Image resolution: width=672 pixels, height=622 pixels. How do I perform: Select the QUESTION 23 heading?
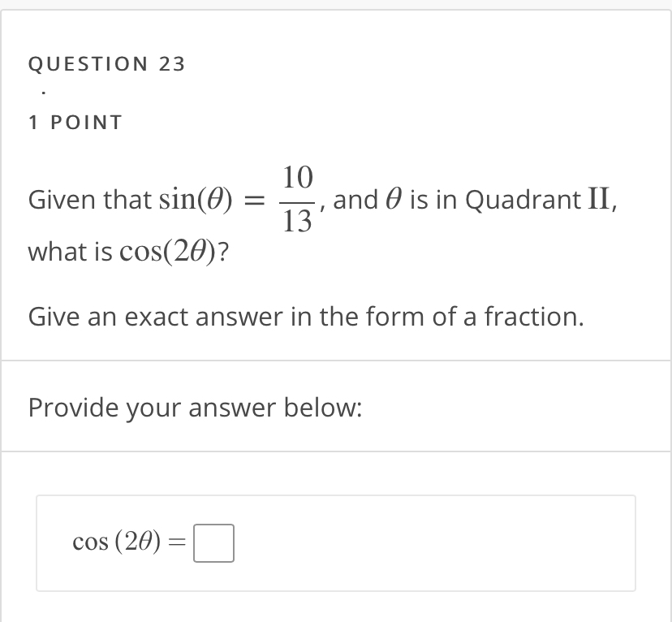coord(106,64)
